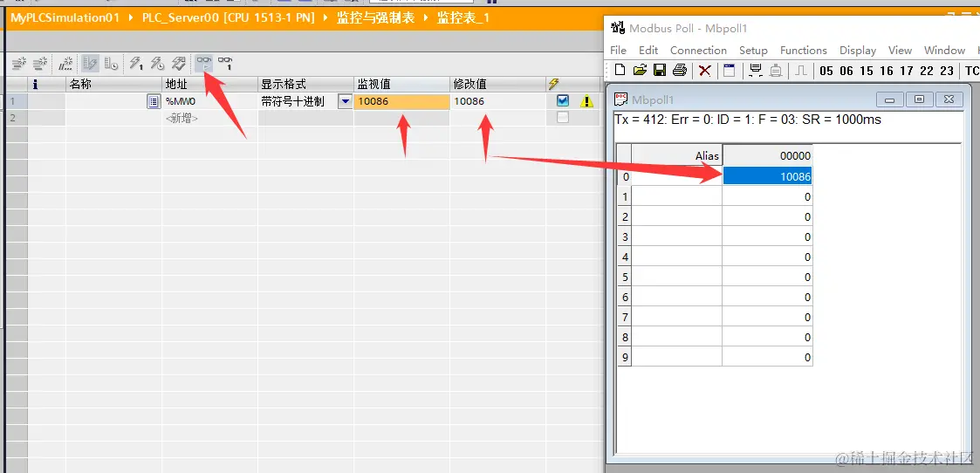980x473 pixels.
Task: Open the Window menu in Modbus Poll
Action: pyautogui.click(x=944, y=50)
